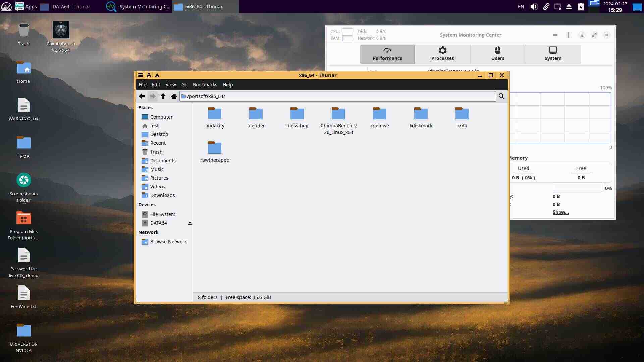
Task: Open the Bookmarks menu
Action: coord(205,85)
